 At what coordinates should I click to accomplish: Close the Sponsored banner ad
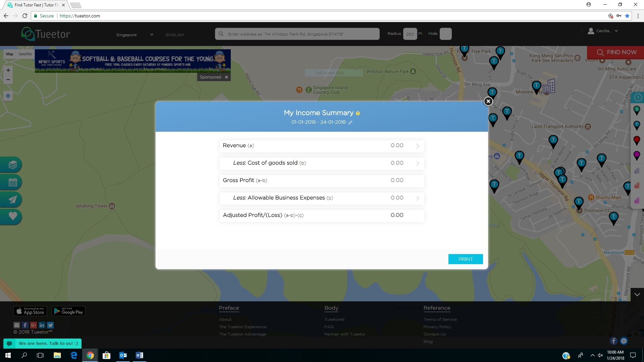click(226, 77)
